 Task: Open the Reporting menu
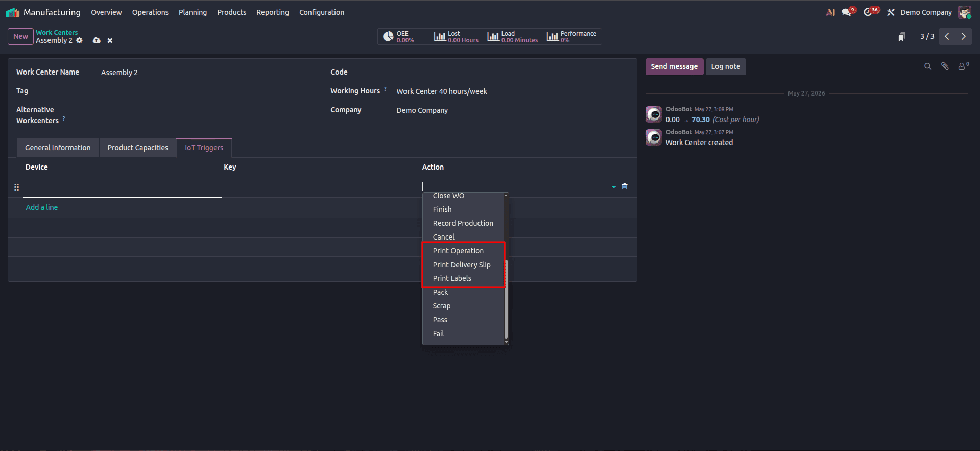pyautogui.click(x=273, y=12)
